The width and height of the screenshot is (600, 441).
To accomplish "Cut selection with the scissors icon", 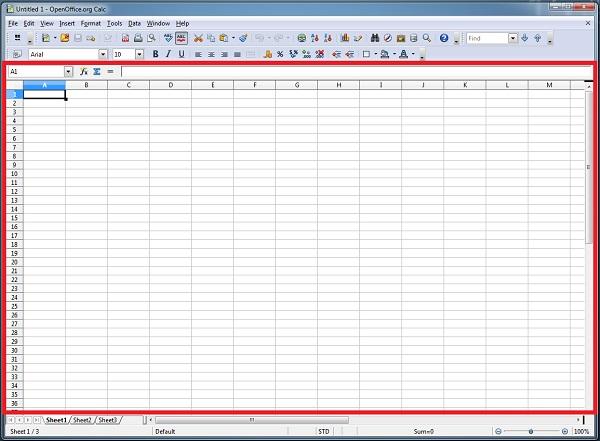I will [198, 38].
